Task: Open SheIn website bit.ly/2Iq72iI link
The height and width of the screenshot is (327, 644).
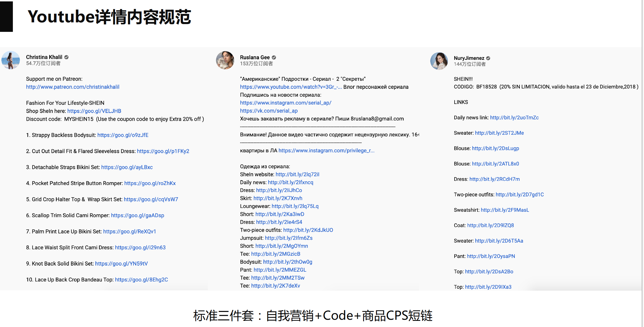Action: 297,174
